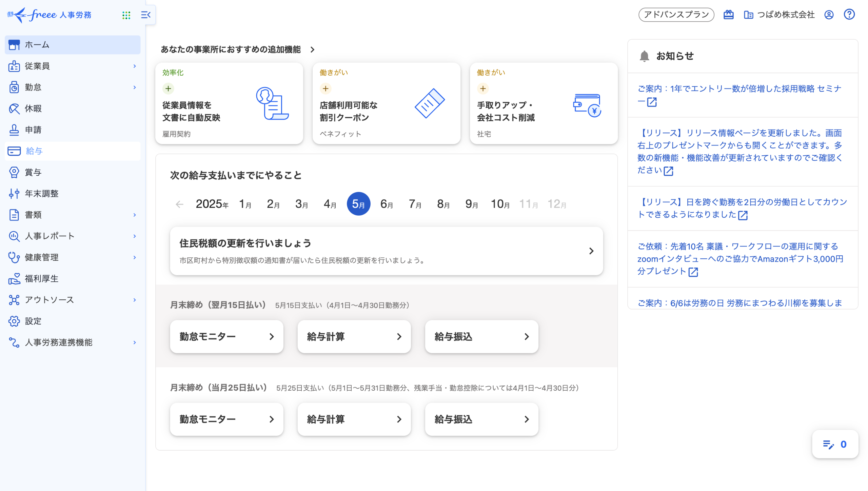This screenshot has height=491, width=868.
Task: Open 給与振込 for 当月25日払い
Action: tap(481, 419)
